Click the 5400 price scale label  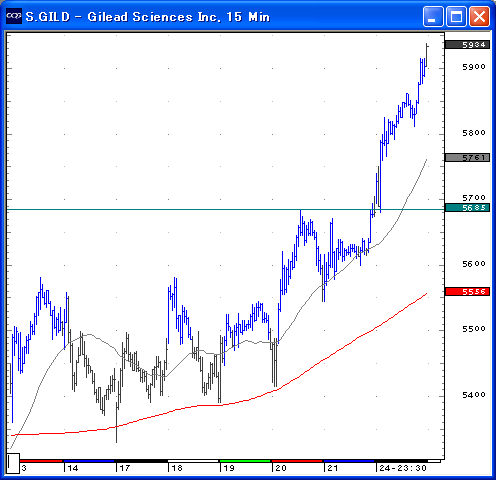tap(474, 395)
